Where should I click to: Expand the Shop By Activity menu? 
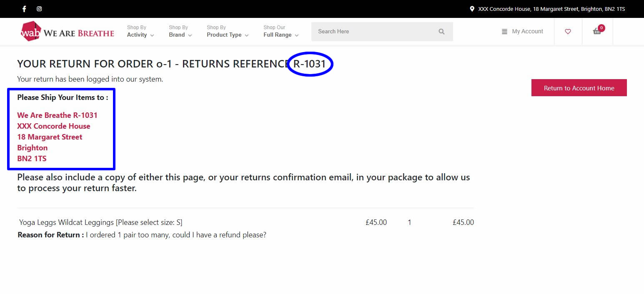click(140, 31)
